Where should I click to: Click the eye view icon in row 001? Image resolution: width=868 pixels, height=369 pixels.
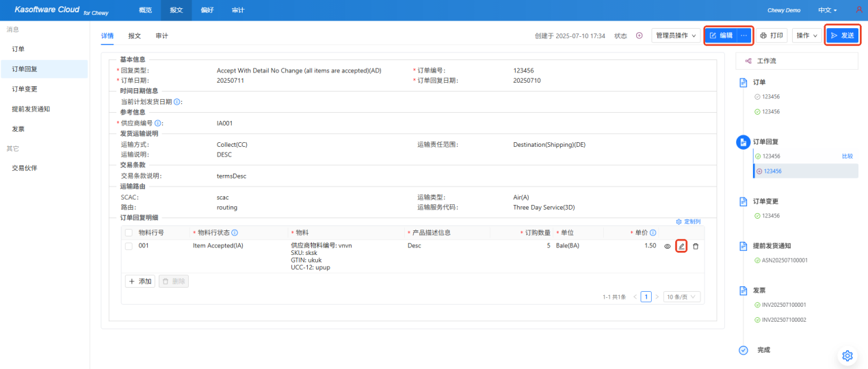(x=667, y=246)
